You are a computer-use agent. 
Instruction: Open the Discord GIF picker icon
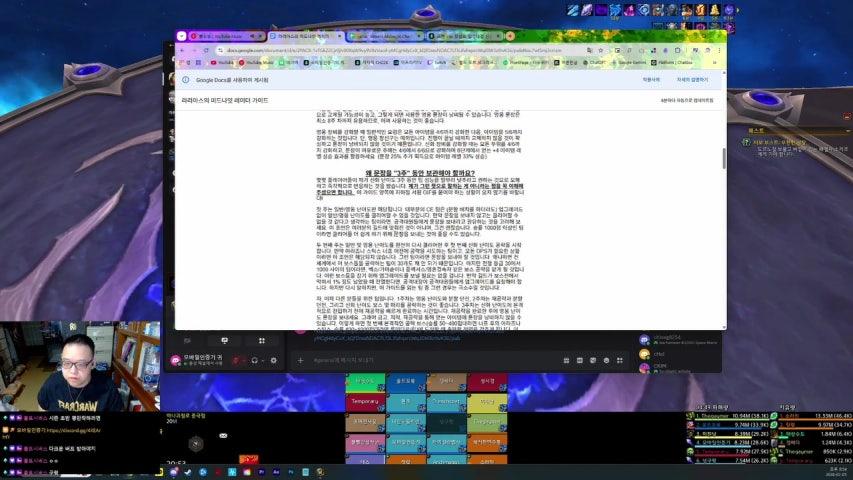(x=579, y=360)
